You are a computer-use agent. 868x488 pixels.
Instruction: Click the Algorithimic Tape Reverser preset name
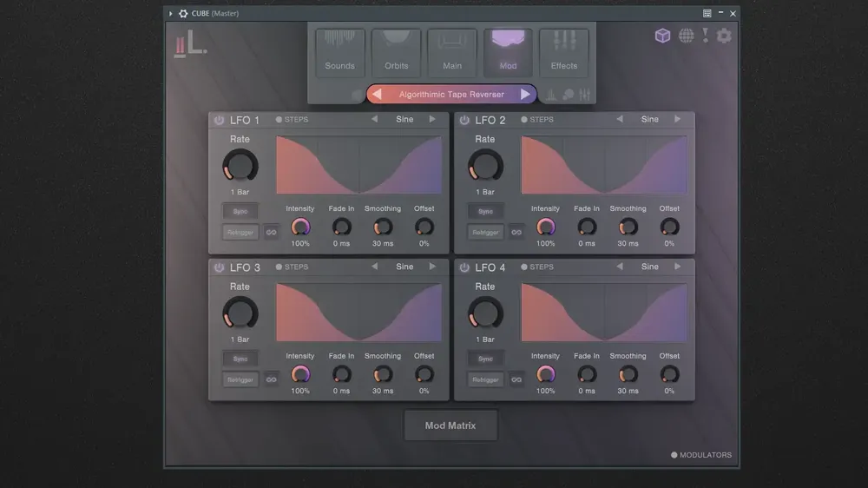(x=451, y=94)
